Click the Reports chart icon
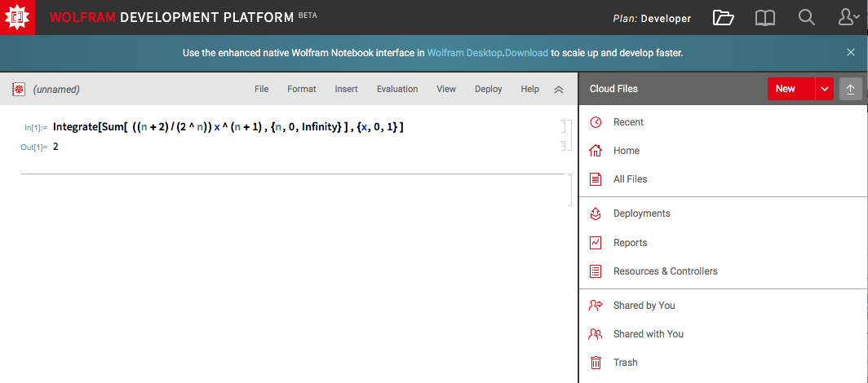The width and height of the screenshot is (868, 383). [x=596, y=243]
